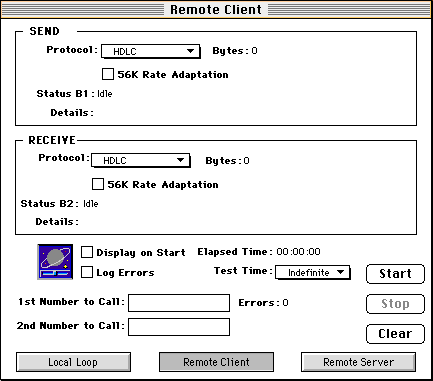Screen dimensions: 433x381
Task: Enable 56K Rate Adaptation in SEND section
Action: 108,74
